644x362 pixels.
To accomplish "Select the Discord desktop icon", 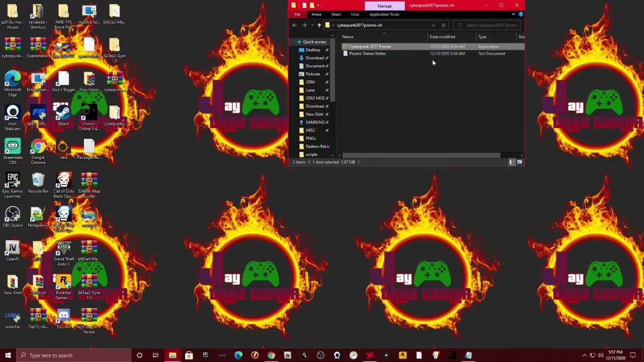I will tap(63, 318).
